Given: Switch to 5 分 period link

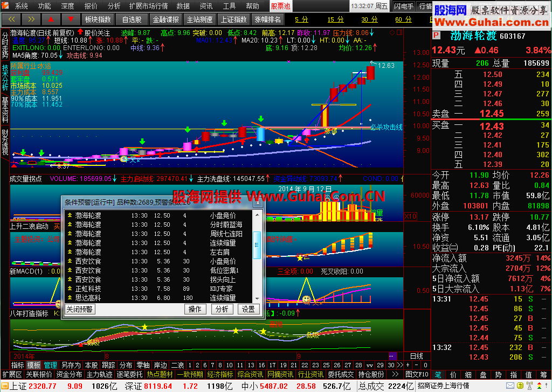Looking at the screenshot, I should click(x=301, y=20).
